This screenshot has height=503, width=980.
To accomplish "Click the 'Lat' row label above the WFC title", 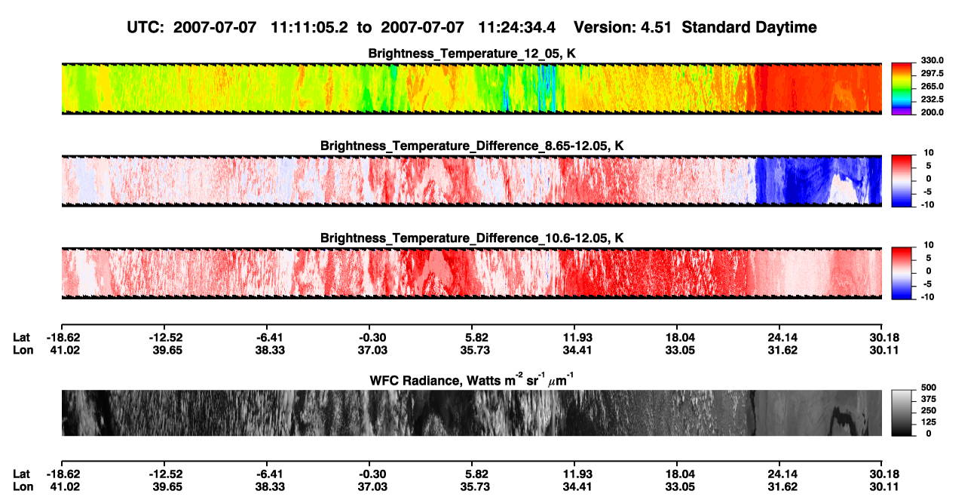I will click(21, 336).
